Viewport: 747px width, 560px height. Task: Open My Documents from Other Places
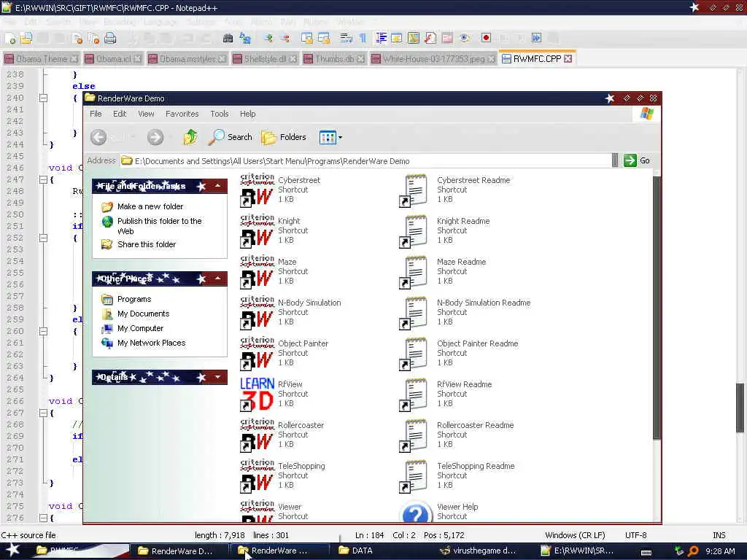[x=144, y=314]
